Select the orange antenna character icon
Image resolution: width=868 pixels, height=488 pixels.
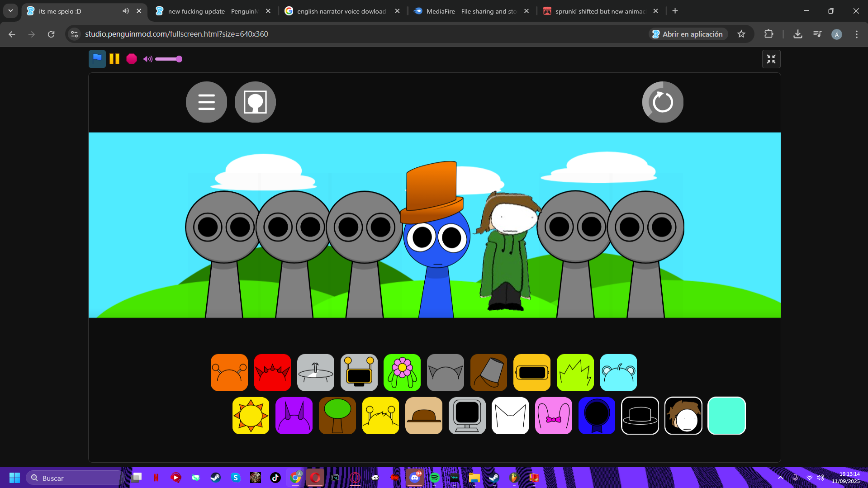[229, 372]
